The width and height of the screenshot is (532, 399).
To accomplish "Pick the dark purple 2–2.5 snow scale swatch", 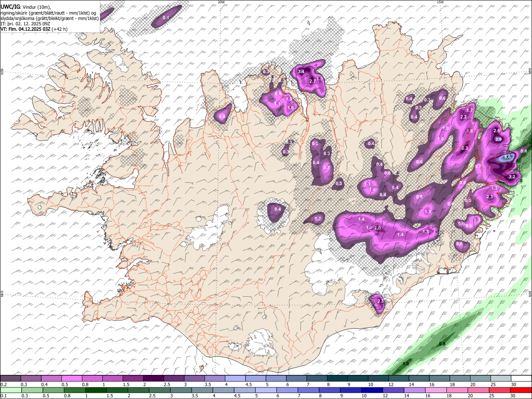I will point(153,378).
